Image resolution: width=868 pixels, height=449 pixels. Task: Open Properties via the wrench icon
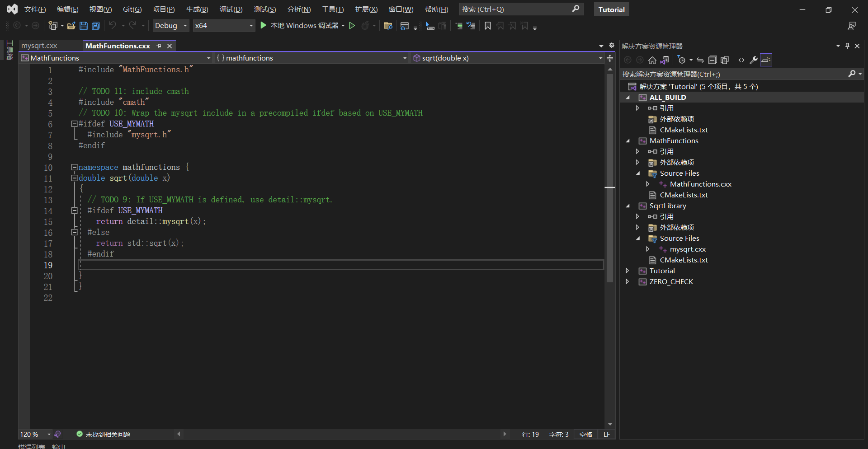[x=754, y=60]
